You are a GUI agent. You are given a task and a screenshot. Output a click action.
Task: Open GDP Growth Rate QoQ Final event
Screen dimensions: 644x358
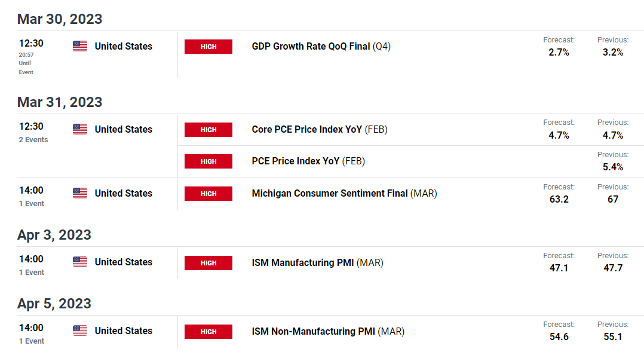pyautogui.click(x=321, y=47)
